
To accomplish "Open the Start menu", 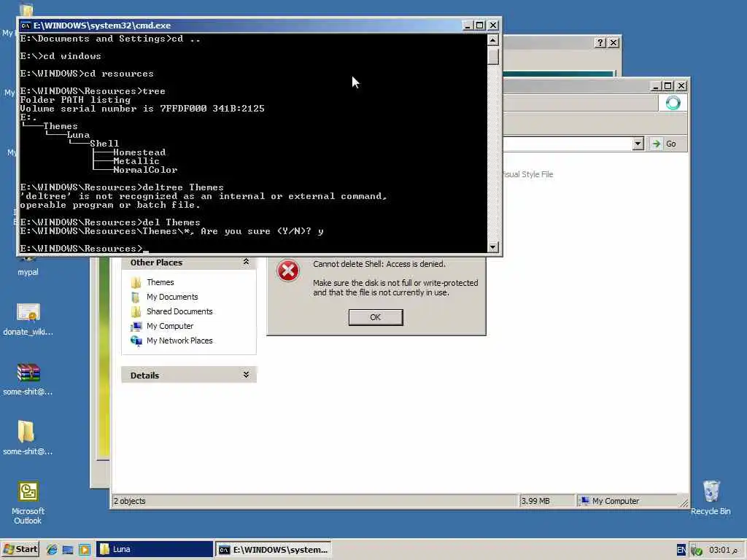I will click(x=20, y=549).
